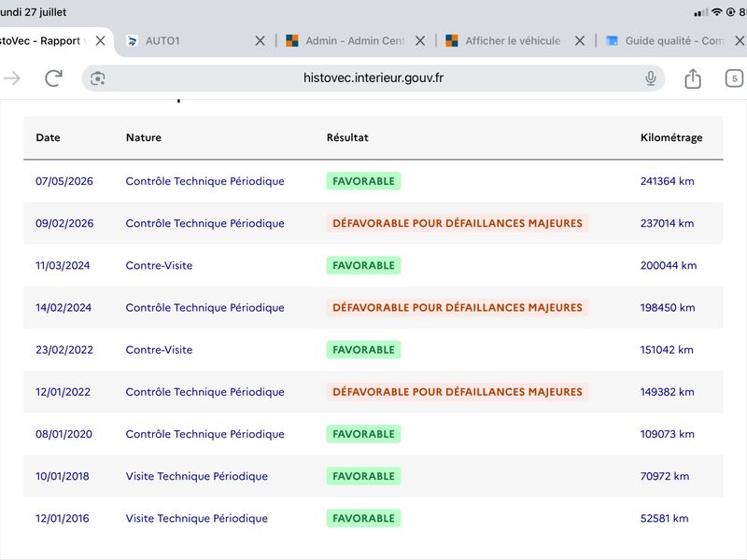Screen dimensions: 747x560
Task: Click the date 11/03/2024
Action: 63,265
